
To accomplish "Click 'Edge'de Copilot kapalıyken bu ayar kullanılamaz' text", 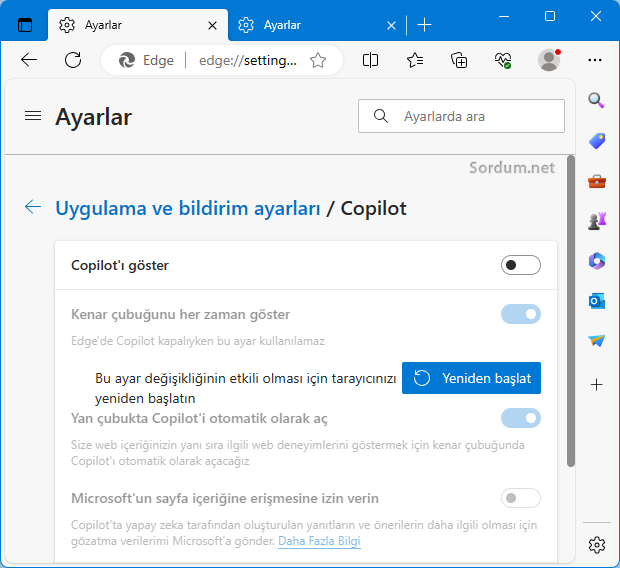I will 198,341.
